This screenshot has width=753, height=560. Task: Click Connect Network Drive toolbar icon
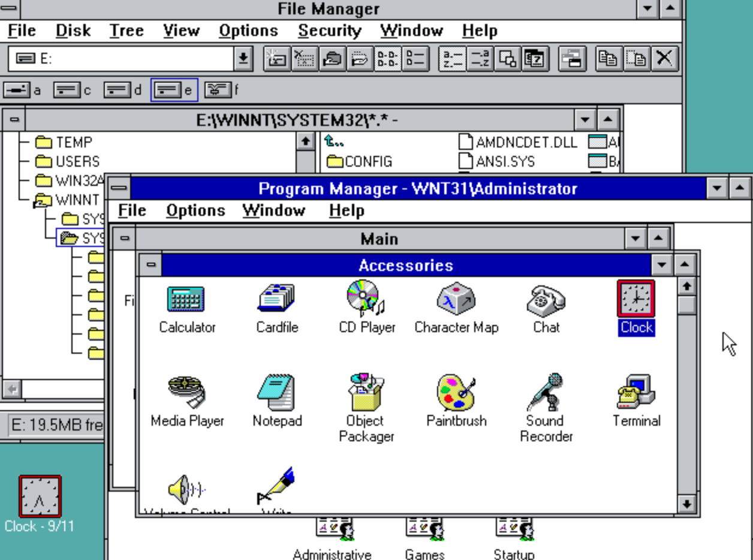pos(276,59)
